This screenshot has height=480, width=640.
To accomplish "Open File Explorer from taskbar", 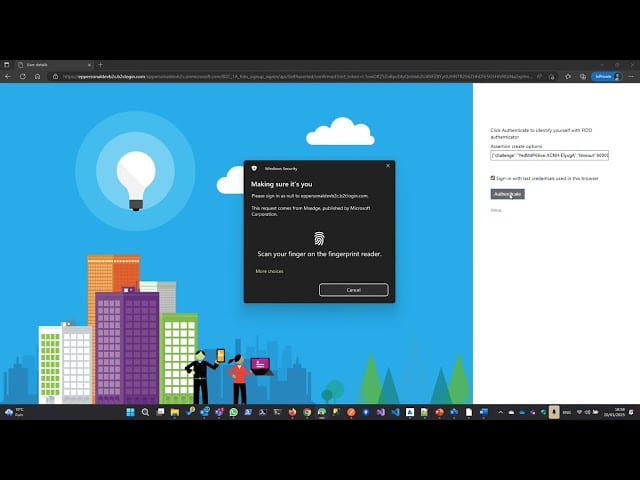I will tap(175, 412).
